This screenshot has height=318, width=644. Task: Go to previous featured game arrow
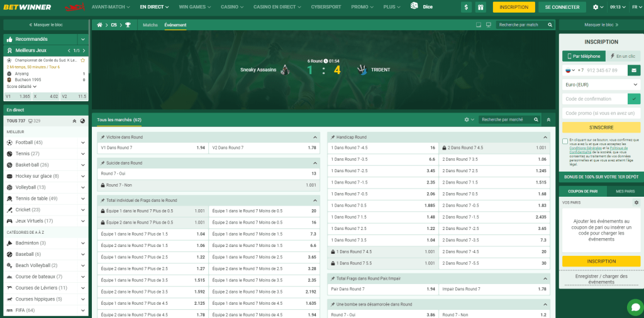(x=69, y=50)
